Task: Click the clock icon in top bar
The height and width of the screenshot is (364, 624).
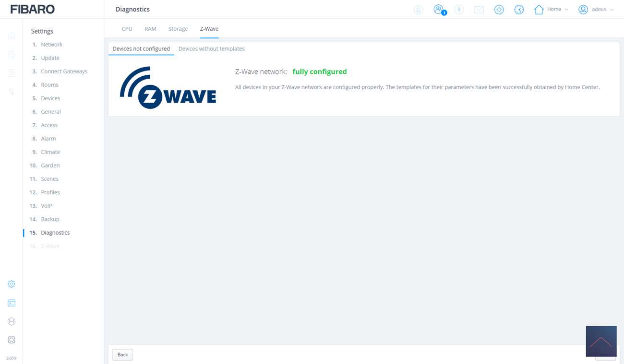Action: [x=519, y=10]
